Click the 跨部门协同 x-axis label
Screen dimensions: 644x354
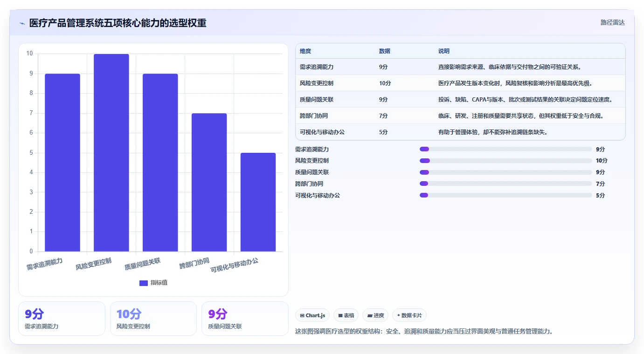tap(194, 263)
